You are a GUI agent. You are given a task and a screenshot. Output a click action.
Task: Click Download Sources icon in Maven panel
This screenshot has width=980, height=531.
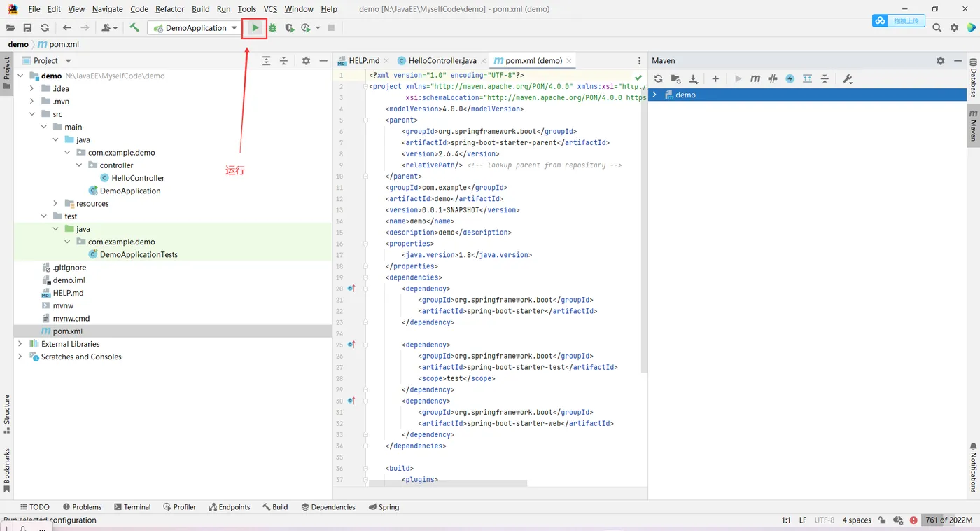coord(693,79)
